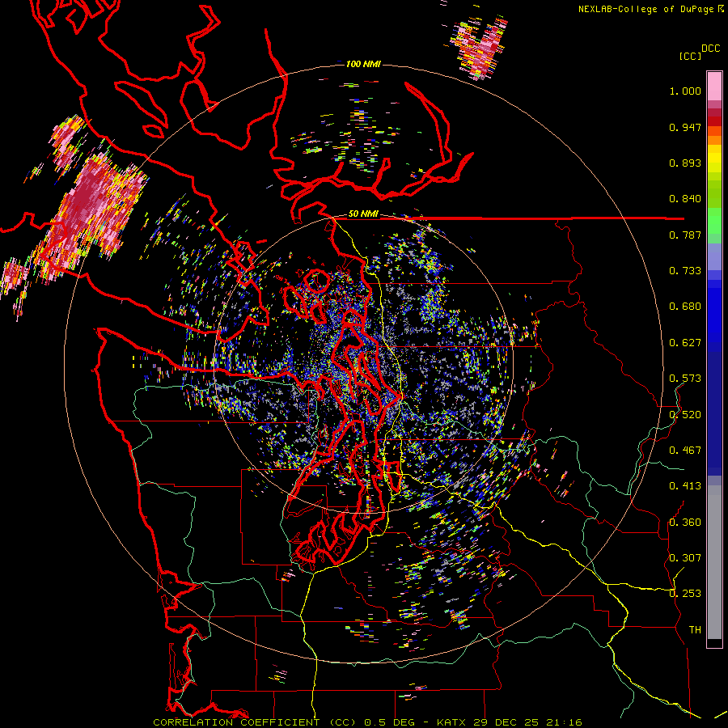Select the DCC label above the color scale
This screenshot has height=728, width=728.
pyautogui.click(x=710, y=49)
